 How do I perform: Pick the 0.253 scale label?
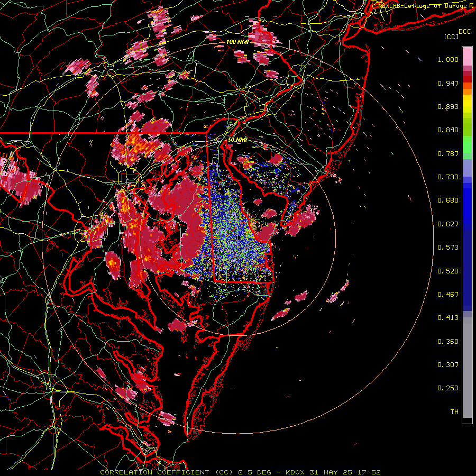(x=448, y=388)
